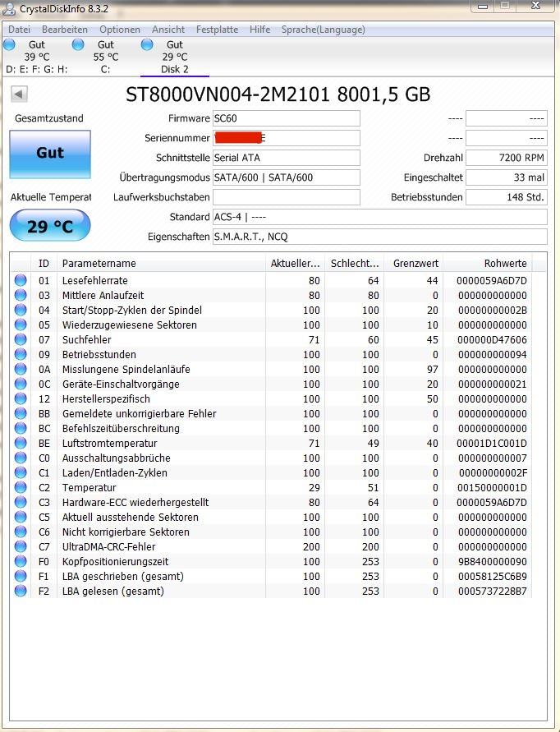Click the Drehzahl field showing 7200 RPM
This screenshot has height=732, width=560.
pos(507,158)
